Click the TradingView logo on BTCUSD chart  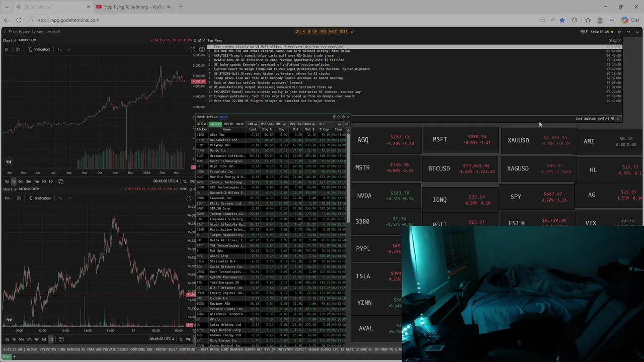pos(9,320)
